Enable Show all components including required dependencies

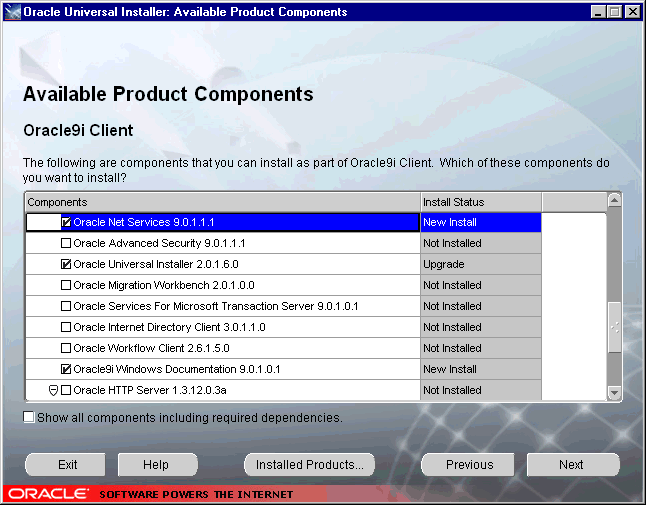(29, 417)
